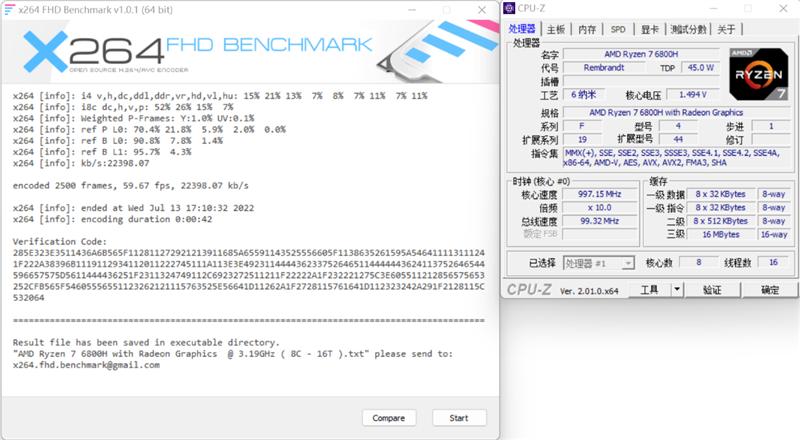Click the thread count value 16

pos(773,262)
